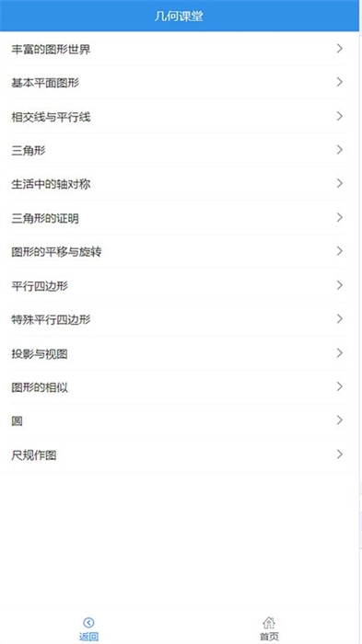This screenshot has height=644, width=362.
Task: Expand chevron beside 生活中的轴对称
Action: (339, 184)
